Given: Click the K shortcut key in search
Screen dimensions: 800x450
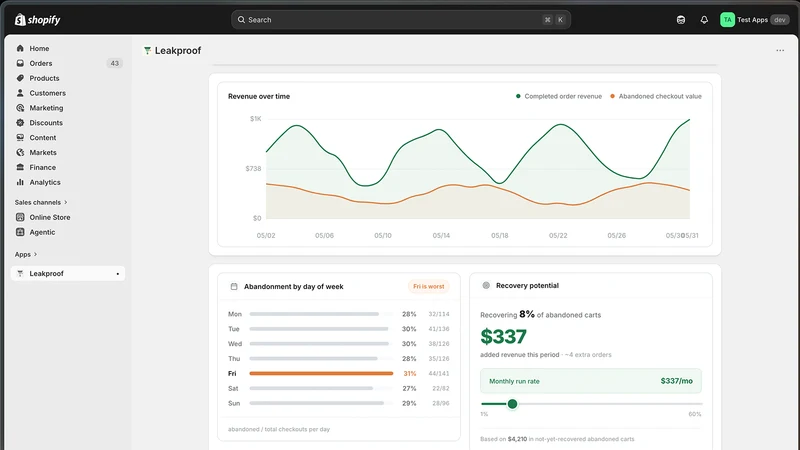Looking at the screenshot, I should tap(560, 20).
